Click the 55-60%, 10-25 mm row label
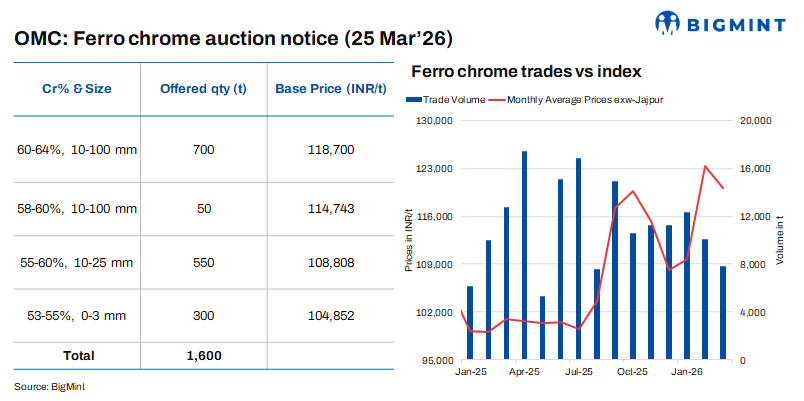The width and height of the screenshot is (804, 401). pyautogui.click(x=78, y=262)
